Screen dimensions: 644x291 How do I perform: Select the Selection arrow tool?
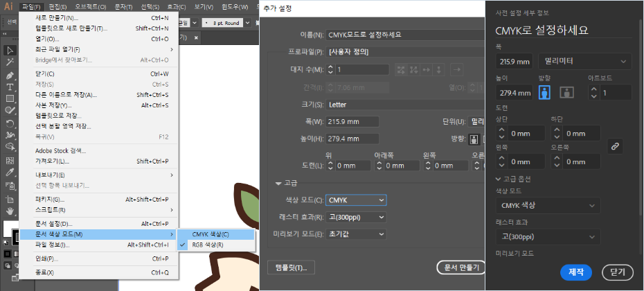(10, 51)
